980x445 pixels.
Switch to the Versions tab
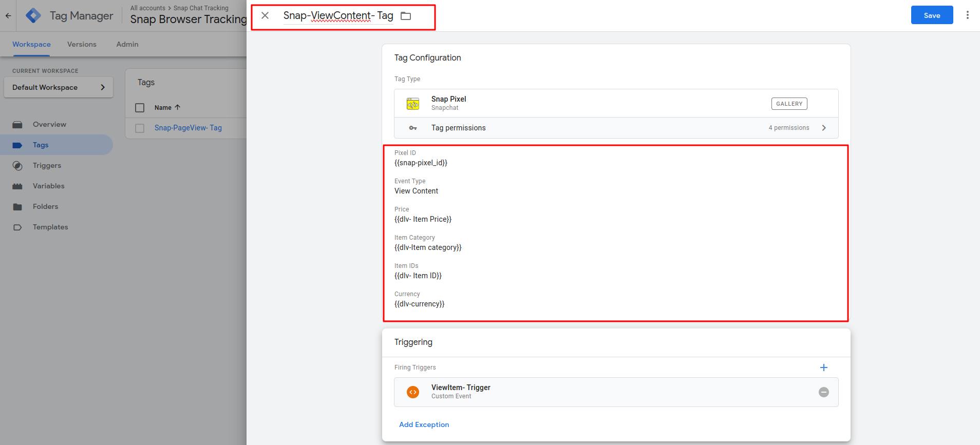82,44
